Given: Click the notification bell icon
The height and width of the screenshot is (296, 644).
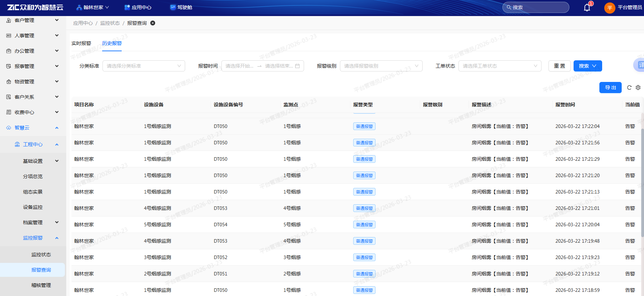Looking at the screenshot, I should point(587,8).
